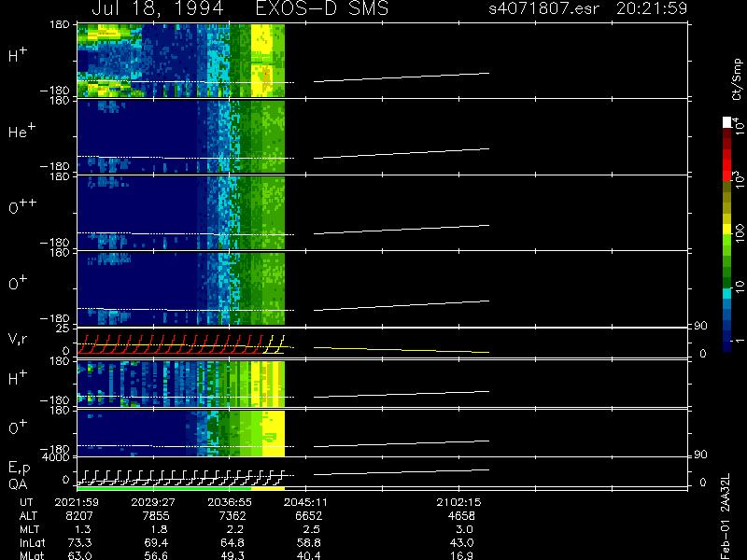
Task: Click the vertical 'Feb-01' date stamp
Action: (x=726, y=540)
